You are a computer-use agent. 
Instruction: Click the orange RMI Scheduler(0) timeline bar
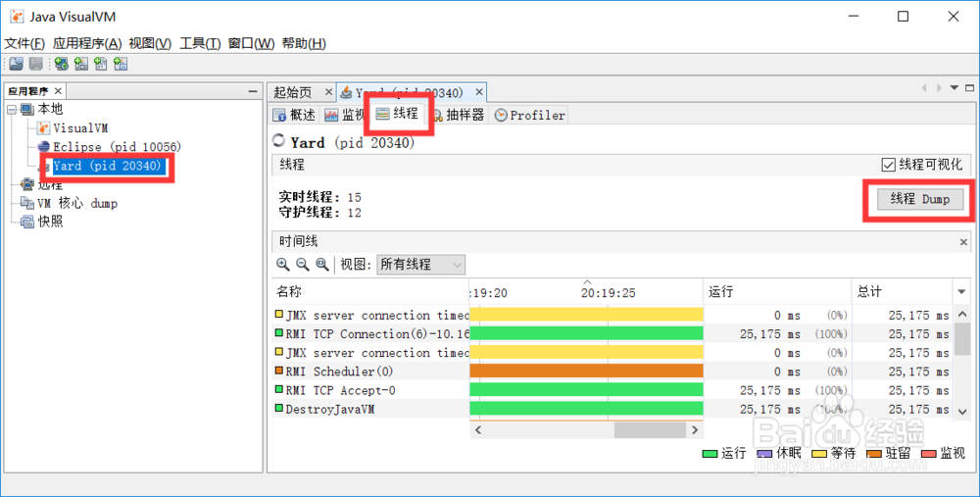coord(586,372)
